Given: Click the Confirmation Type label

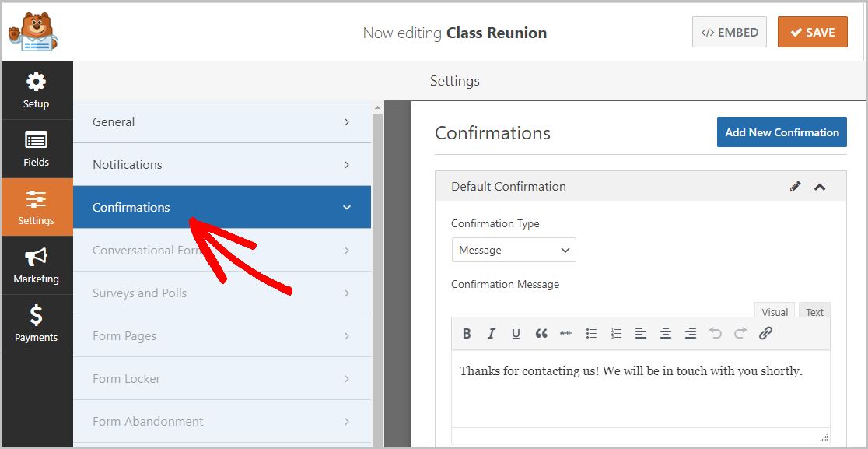Looking at the screenshot, I should tap(495, 223).
